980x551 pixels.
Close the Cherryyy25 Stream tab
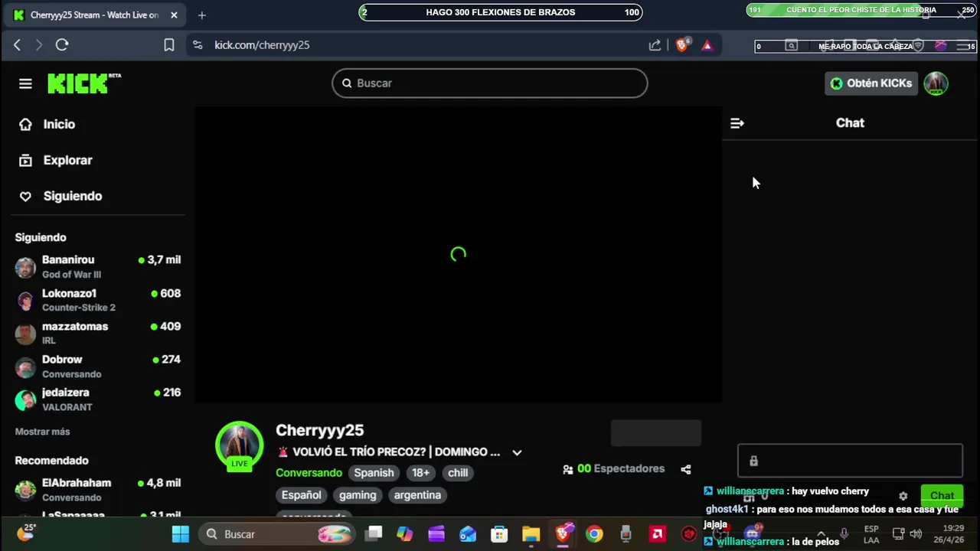coord(174,15)
